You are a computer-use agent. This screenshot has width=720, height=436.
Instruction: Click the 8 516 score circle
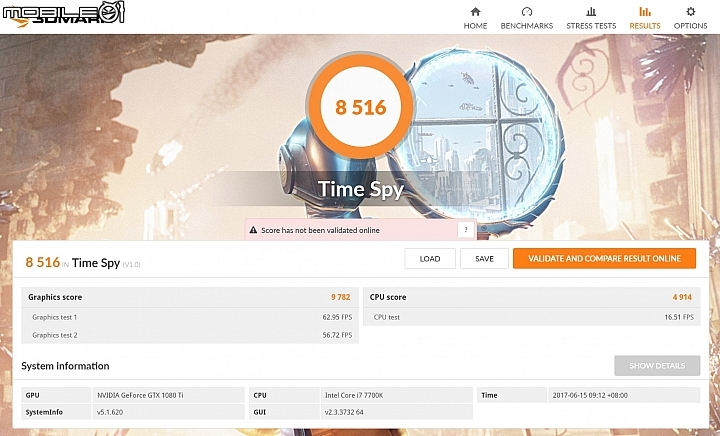(360, 106)
